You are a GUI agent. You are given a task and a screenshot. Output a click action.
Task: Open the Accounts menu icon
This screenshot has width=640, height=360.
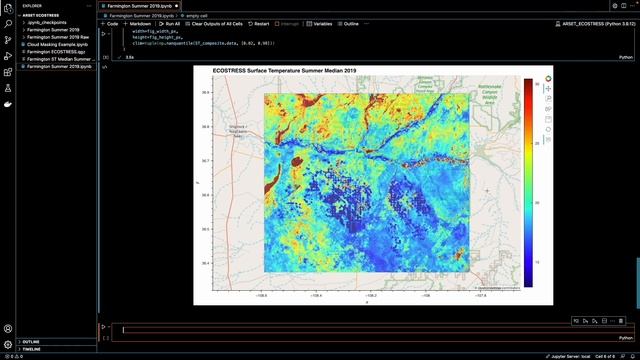[x=8, y=329]
